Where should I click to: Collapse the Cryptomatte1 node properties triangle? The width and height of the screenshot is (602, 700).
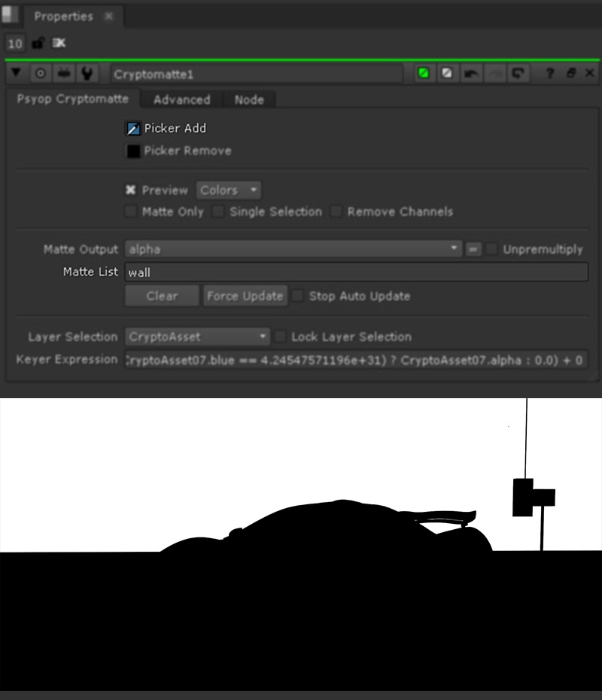15,74
